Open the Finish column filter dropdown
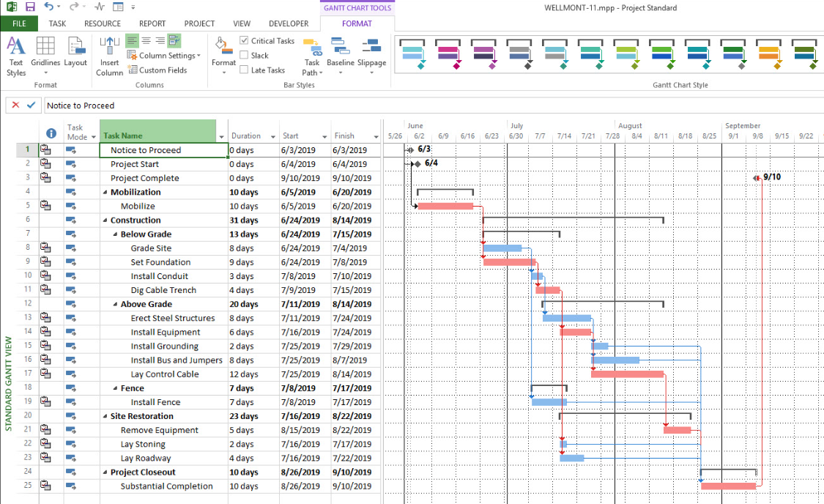Image resolution: width=824 pixels, height=504 pixels. [376, 137]
